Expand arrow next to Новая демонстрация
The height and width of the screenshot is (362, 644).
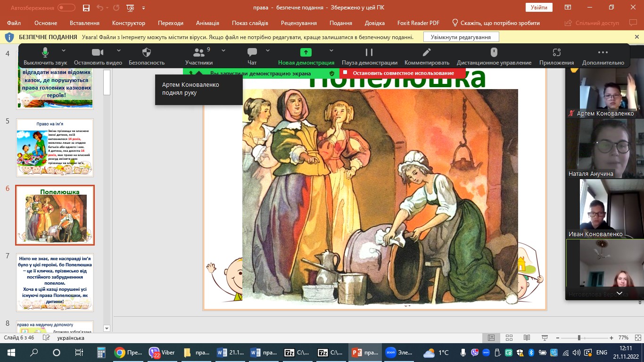point(331,50)
